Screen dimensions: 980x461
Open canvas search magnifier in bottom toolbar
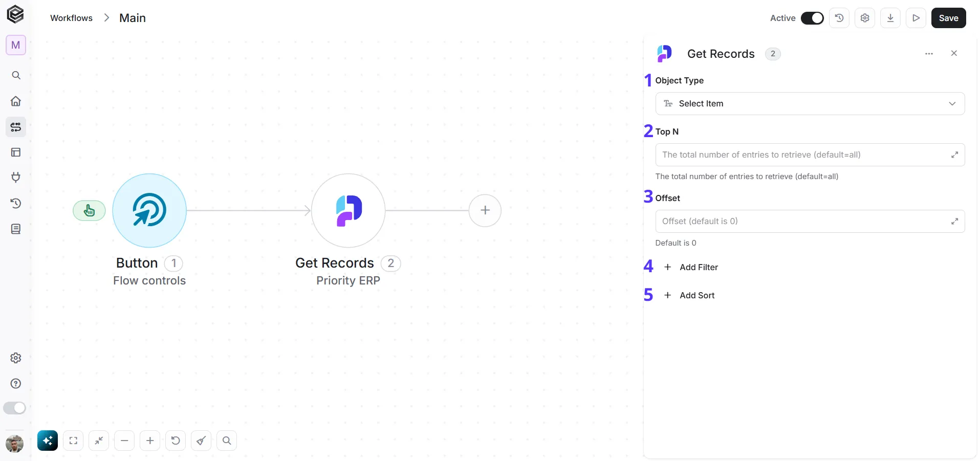coord(227,441)
